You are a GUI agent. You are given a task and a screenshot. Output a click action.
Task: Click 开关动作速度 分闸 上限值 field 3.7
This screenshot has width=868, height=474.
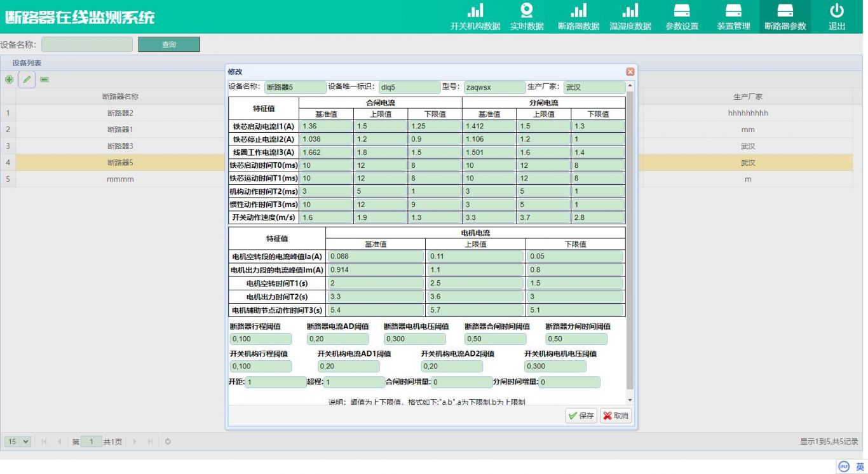(543, 217)
